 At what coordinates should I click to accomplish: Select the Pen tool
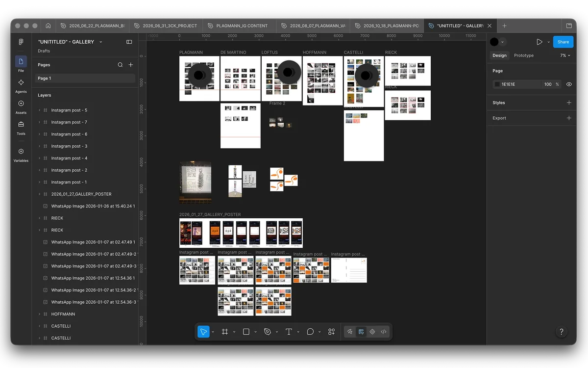coord(267,332)
